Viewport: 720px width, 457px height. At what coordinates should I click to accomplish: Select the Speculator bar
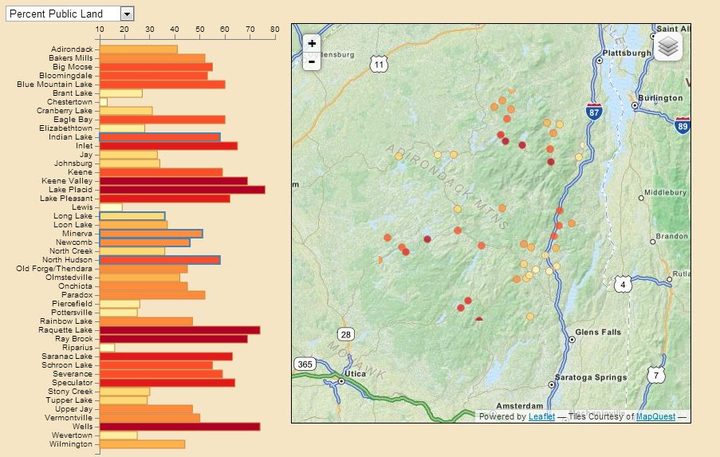(168, 383)
